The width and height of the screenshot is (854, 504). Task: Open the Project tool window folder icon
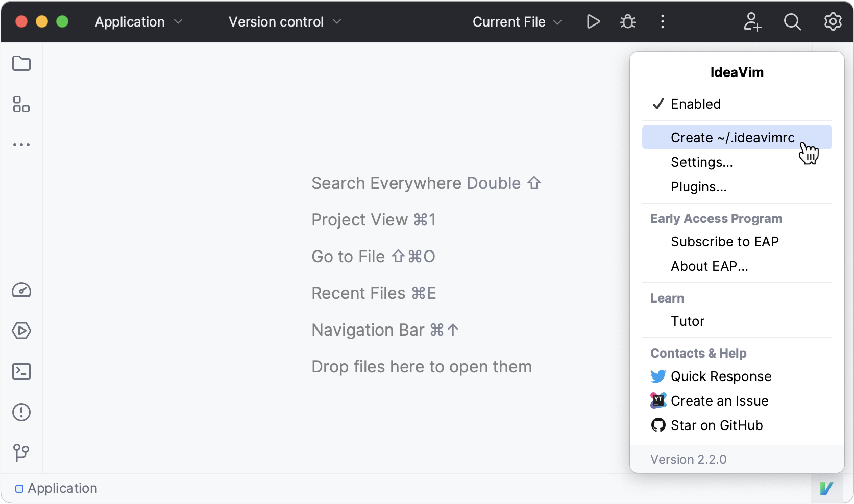click(x=21, y=64)
